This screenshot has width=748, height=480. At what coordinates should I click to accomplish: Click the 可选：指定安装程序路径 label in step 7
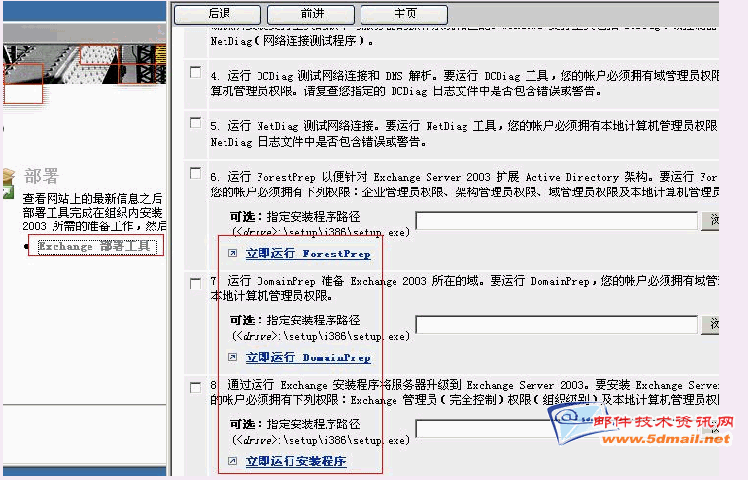[x=295, y=320]
